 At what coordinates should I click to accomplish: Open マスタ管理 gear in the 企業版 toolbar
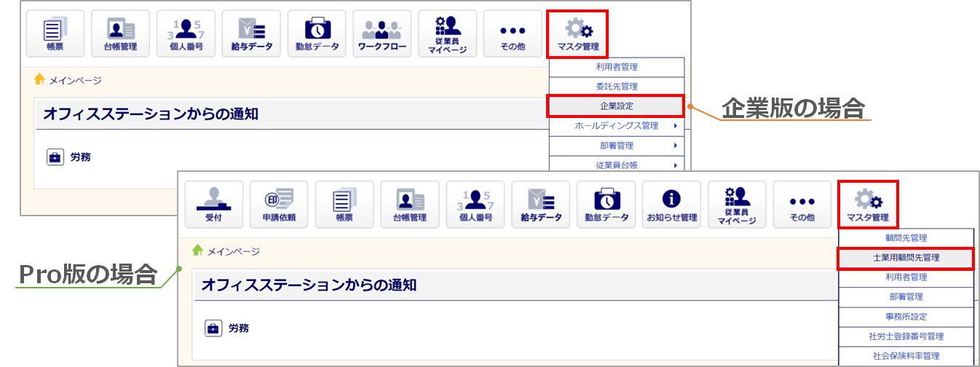(x=578, y=33)
